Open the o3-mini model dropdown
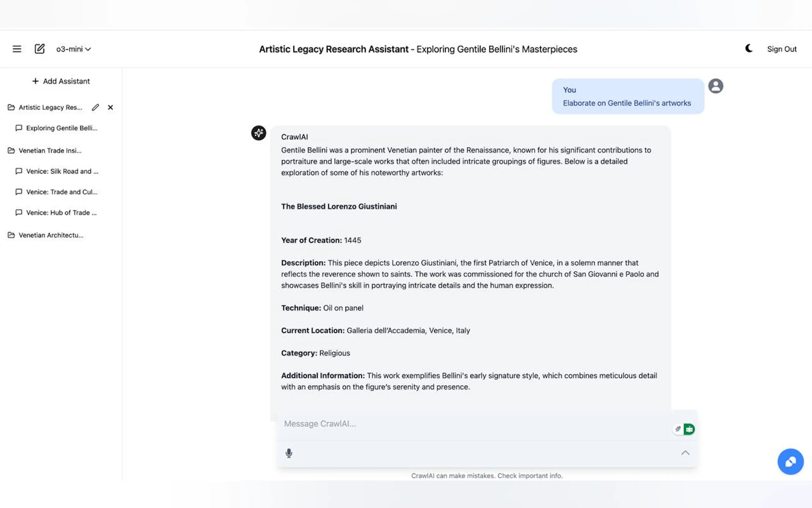Image resolution: width=812 pixels, height=508 pixels. [x=74, y=49]
